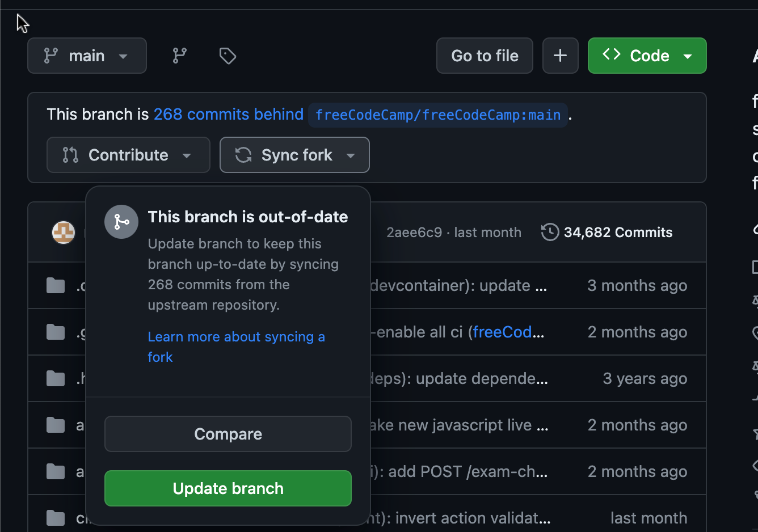The image size is (758, 532).
Task: Click the commit history clock icon
Action: (x=550, y=232)
